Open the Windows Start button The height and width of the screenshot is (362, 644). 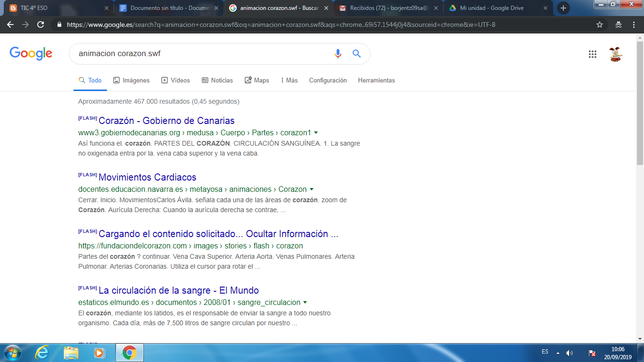click(x=12, y=353)
